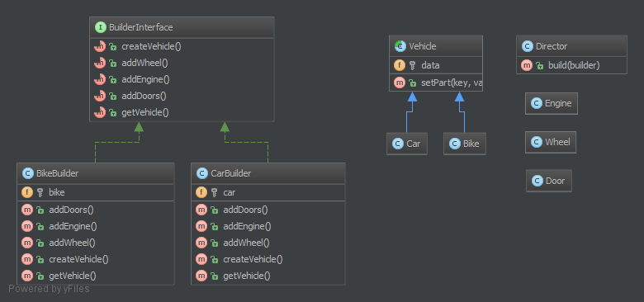Click the method icon beside BuilderInterface addDoors()

(x=100, y=96)
